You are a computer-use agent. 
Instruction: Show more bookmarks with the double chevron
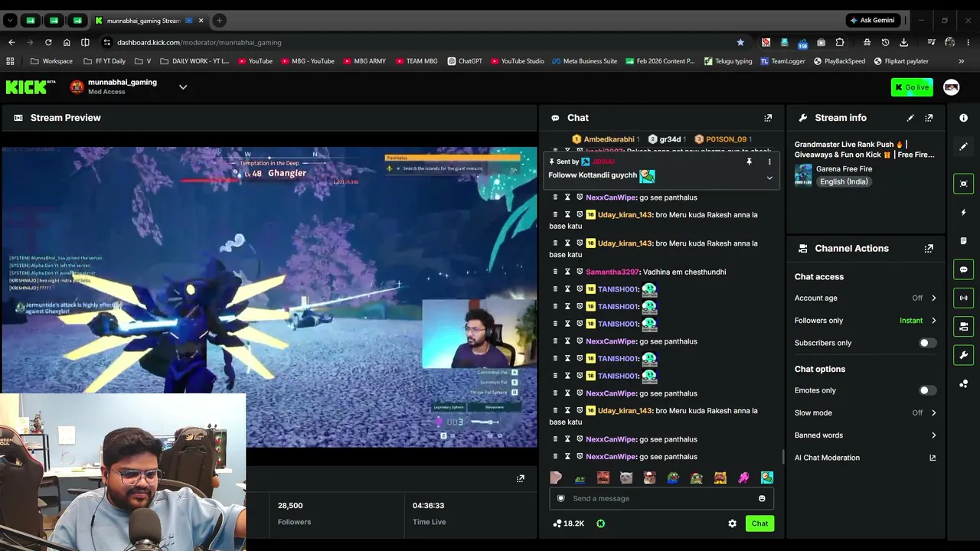tap(962, 61)
